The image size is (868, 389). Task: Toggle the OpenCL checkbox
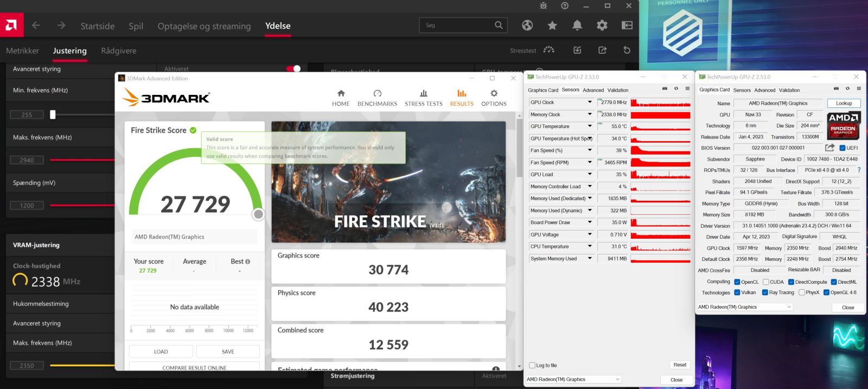(737, 282)
